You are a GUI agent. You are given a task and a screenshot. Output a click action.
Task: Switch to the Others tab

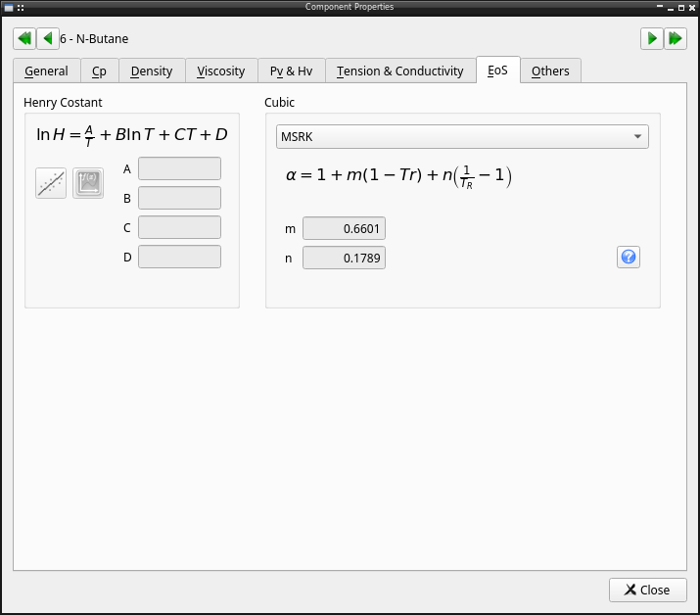pyautogui.click(x=550, y=71)
